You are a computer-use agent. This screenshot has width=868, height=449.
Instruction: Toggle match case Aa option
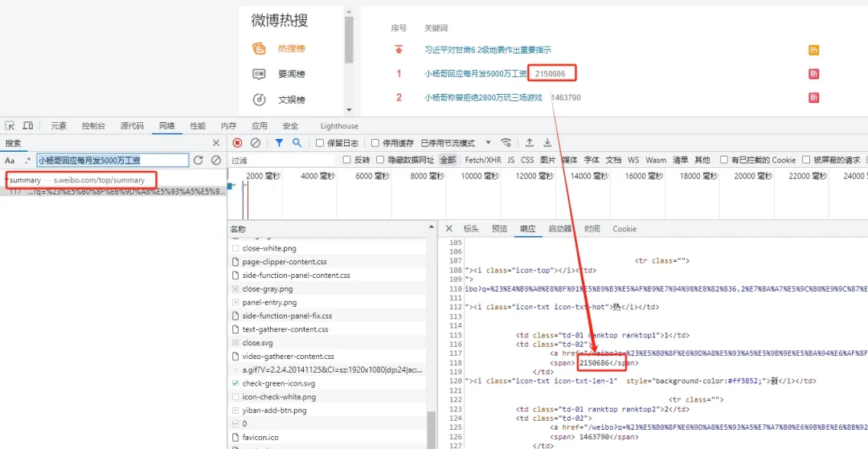point(10,161)
